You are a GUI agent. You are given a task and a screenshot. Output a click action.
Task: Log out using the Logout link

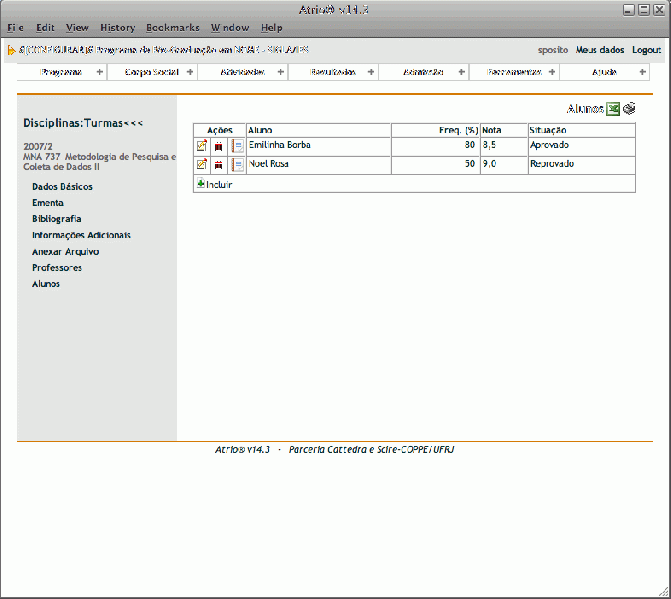(646, 49)
